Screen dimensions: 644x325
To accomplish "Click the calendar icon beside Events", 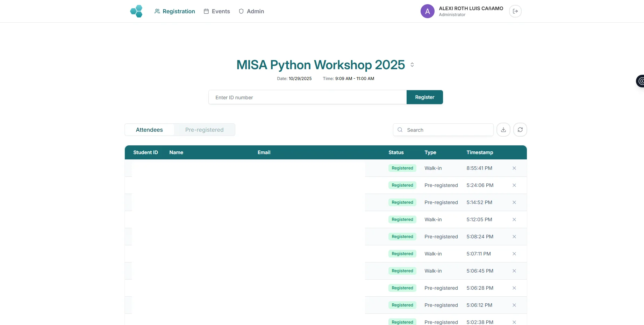I will coord(206,11).
